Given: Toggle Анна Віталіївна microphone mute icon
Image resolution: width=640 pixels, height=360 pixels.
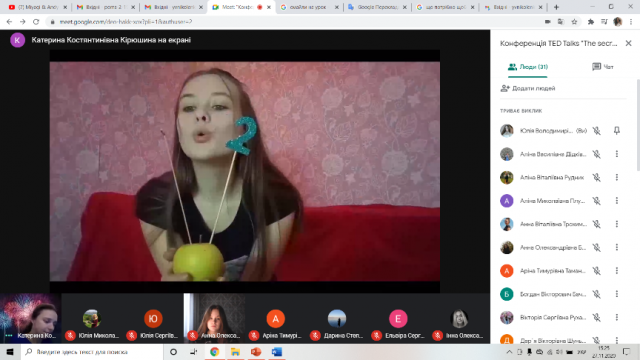Looking at the screenshot, I should coord(597,224).
